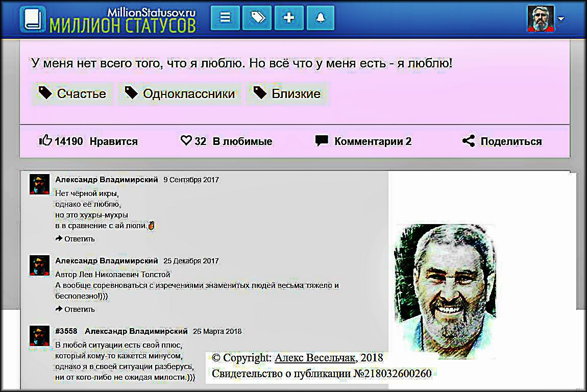Like the status with thumbs-up icon

click(45, 140)
